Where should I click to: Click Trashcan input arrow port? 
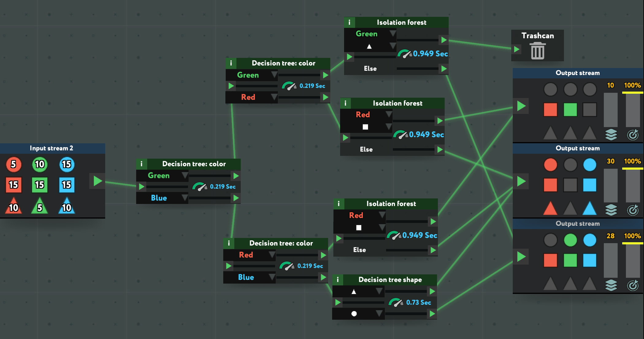click(517, 49)
